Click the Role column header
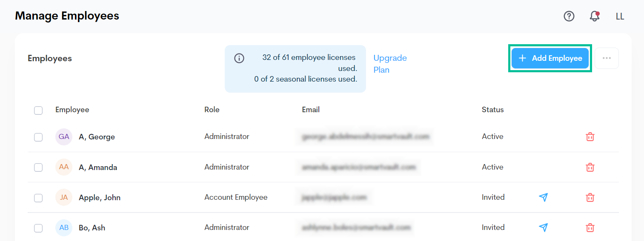 [x=212, y=110]
